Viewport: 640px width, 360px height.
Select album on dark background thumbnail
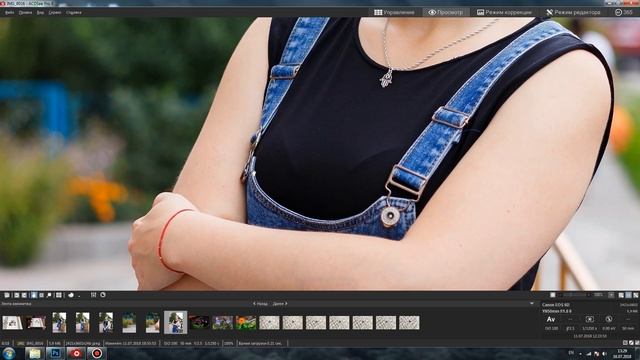click(x=36, y=322)
